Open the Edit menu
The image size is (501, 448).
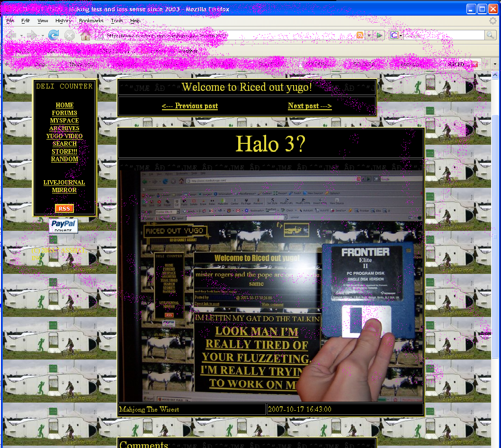point(26,21)
